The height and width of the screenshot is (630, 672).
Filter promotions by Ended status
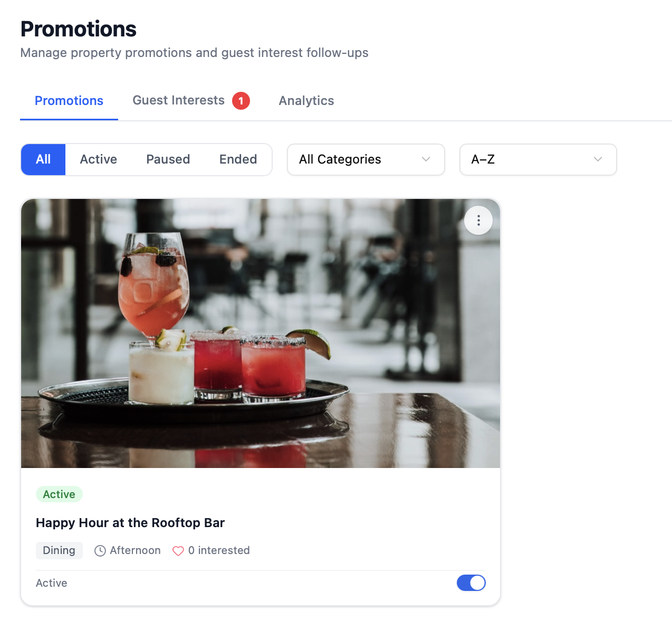tap(238, 159)
